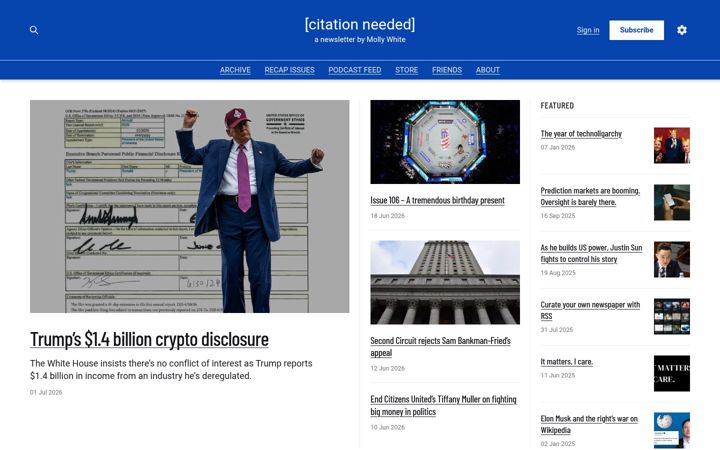Open the FRIENDS nav item
Screen dimensions: 720x450
pos(447,70)
